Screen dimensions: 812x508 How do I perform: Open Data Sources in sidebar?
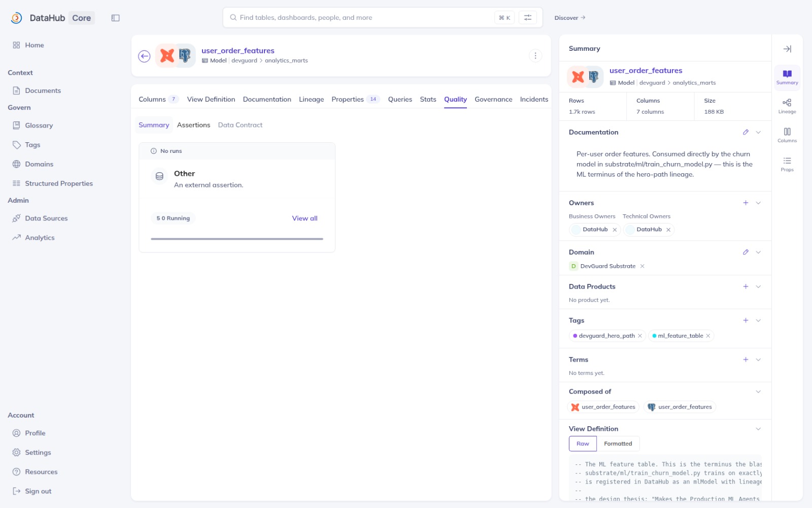tap(46, 218)
